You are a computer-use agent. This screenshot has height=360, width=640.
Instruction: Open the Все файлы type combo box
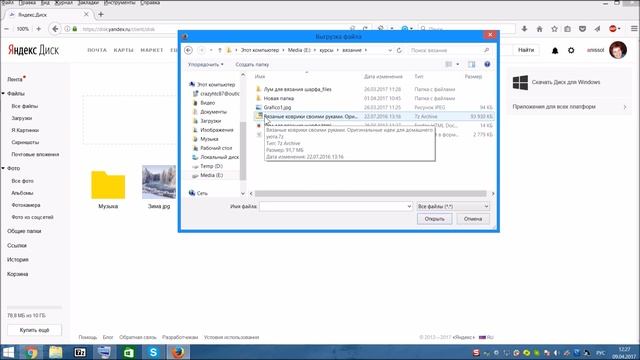(453, 207)
